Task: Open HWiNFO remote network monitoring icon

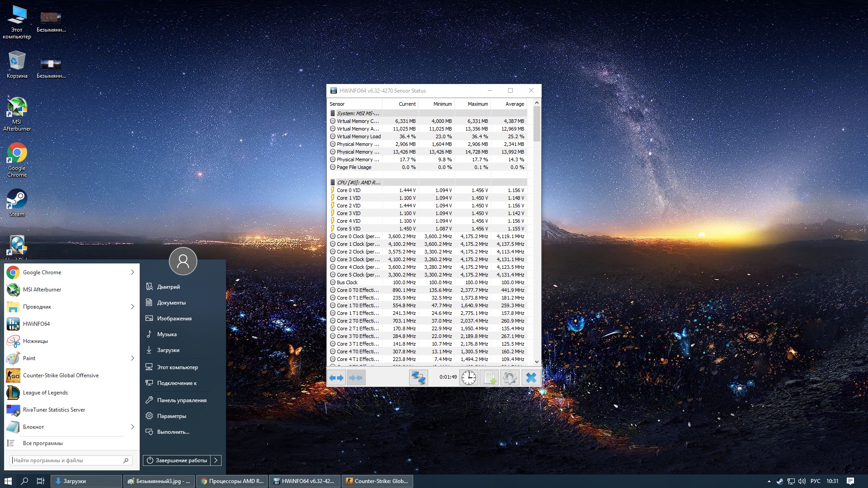Action: click(418, 378)
